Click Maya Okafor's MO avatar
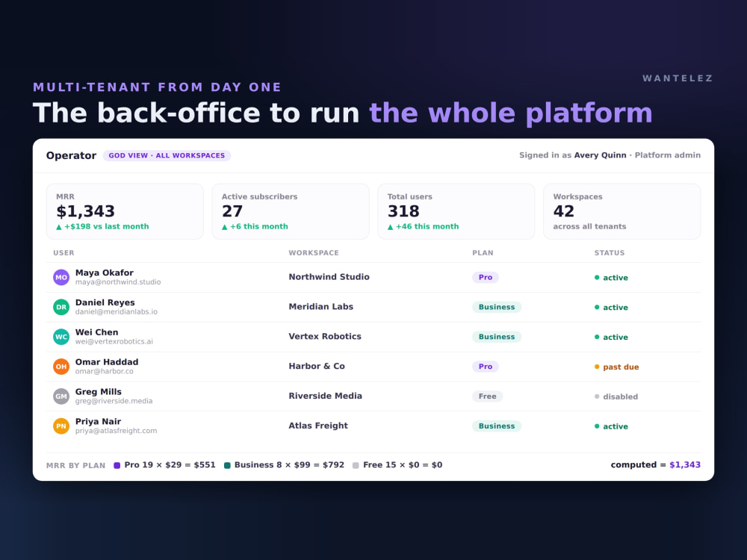The width and height of the screenshot is (747, 560). pos(61,277)
